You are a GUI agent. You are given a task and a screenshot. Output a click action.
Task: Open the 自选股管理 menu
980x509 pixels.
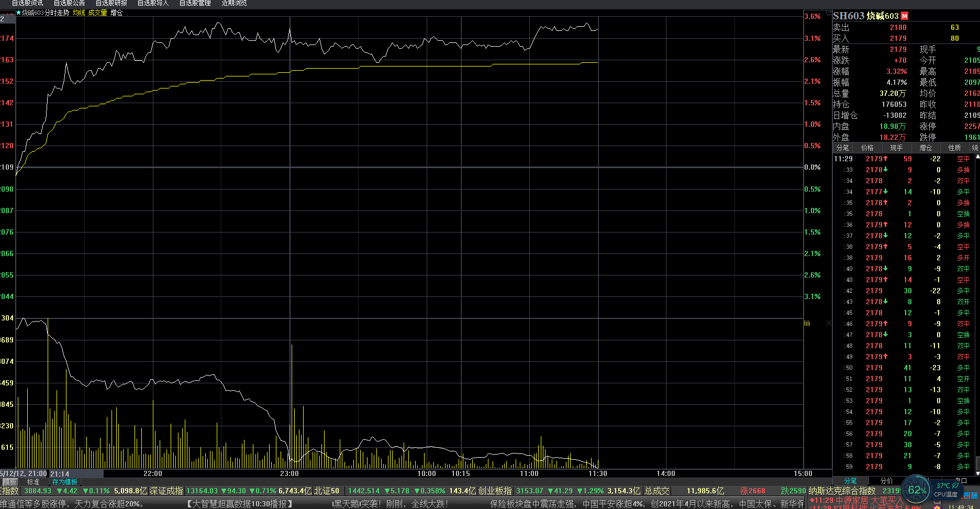(x=195, y=3)
